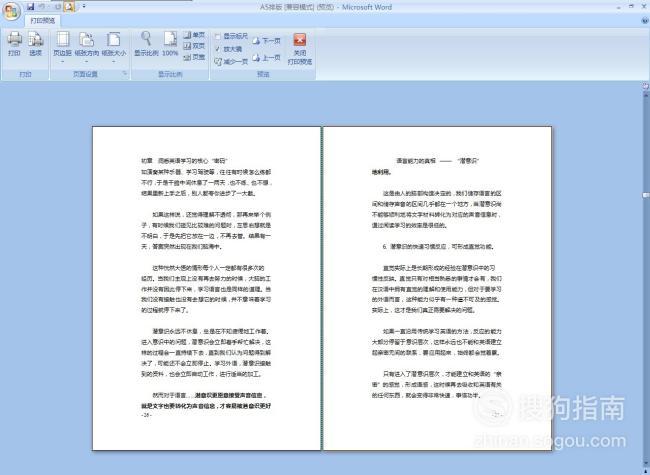Viewport: 650px width, 475px height.
Task: Click 关闭打印预览 close print preview
Action: pos(300,48)
